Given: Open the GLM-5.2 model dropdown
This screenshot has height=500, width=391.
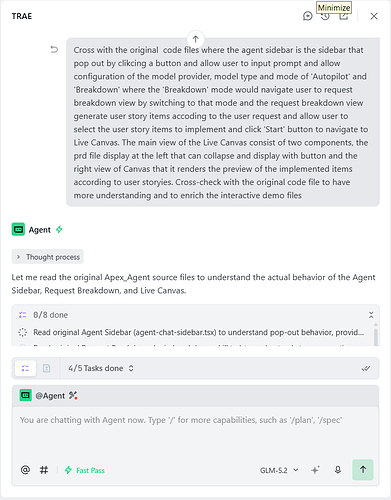Looking at the screenshot, I should pyautogui.click(x=279, y=470).
